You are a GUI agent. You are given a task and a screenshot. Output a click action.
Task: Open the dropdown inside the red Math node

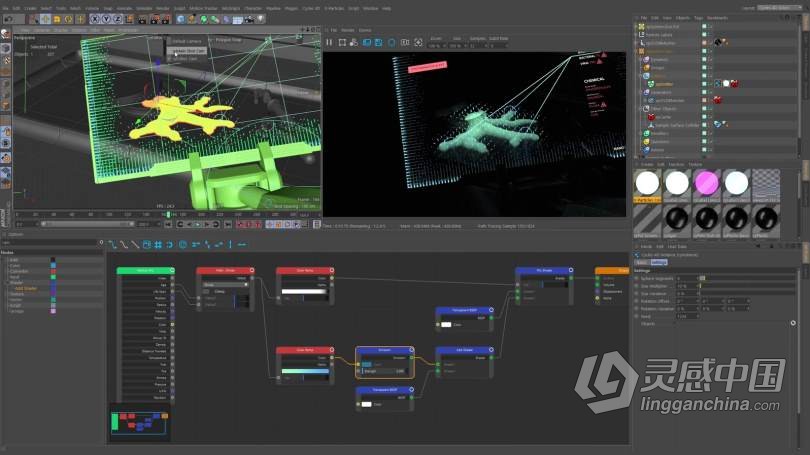(226, 285)
